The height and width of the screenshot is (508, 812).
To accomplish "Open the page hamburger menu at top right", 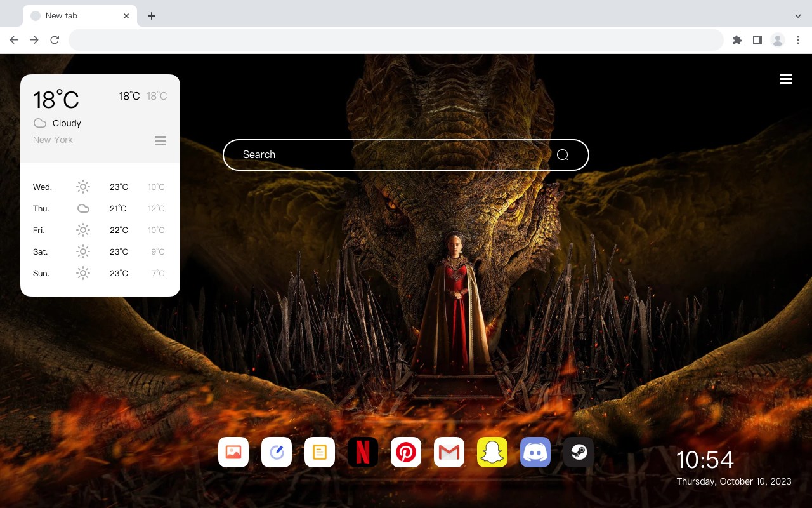I will [x=786, y=79].
